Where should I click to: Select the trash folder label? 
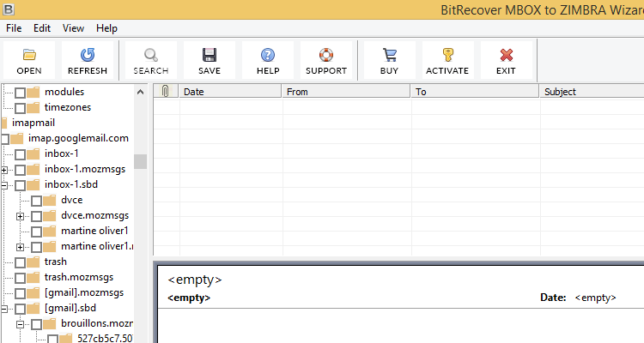coord(56,262)
